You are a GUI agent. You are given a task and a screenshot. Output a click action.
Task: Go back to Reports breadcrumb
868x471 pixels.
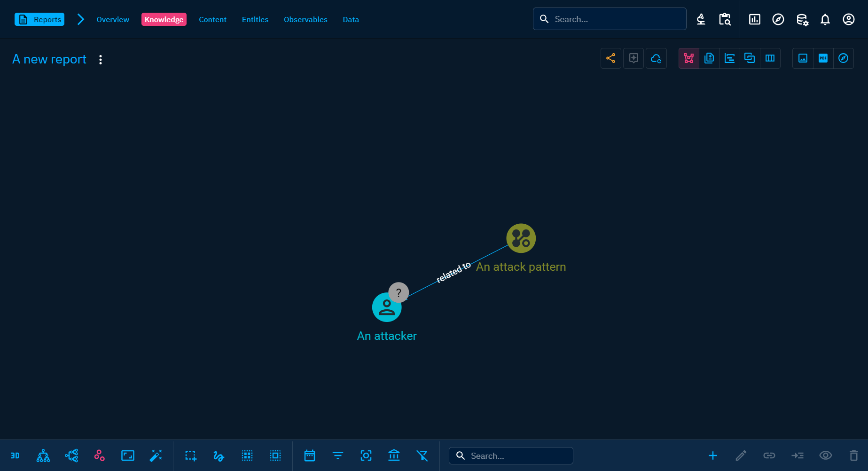(x=39, y=19)
